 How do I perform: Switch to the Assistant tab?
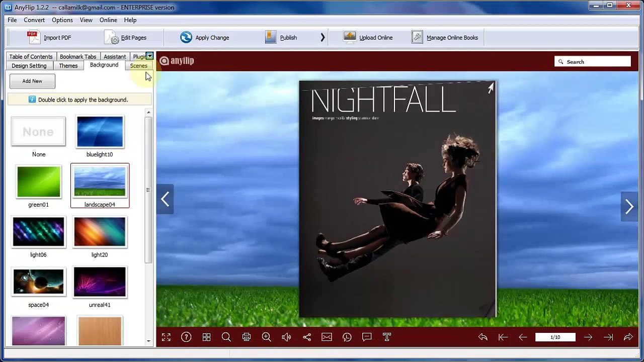point(115,57)
